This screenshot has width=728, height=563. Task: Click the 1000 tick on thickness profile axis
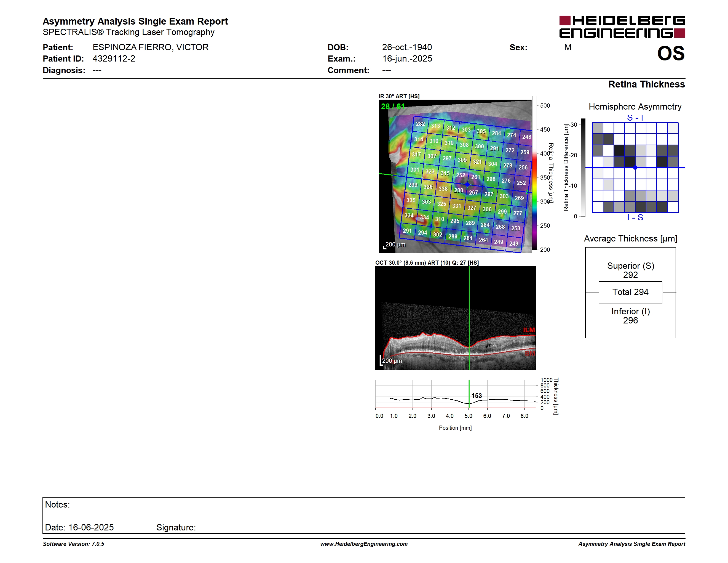point(546,380)
